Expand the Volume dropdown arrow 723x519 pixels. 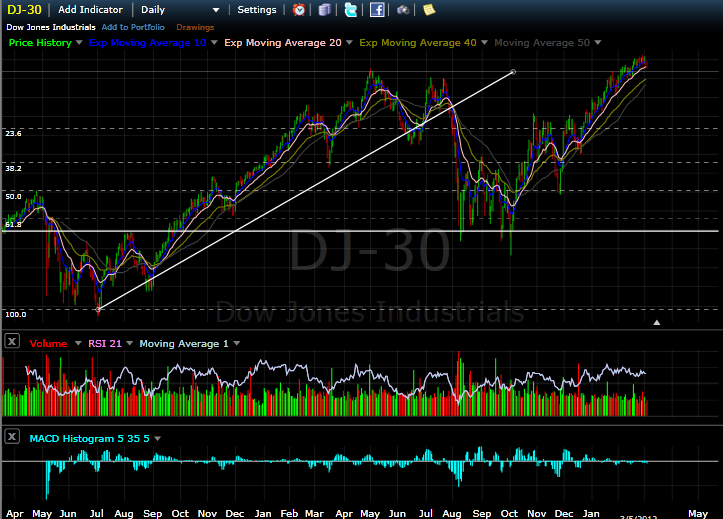(x=78, y=343)
